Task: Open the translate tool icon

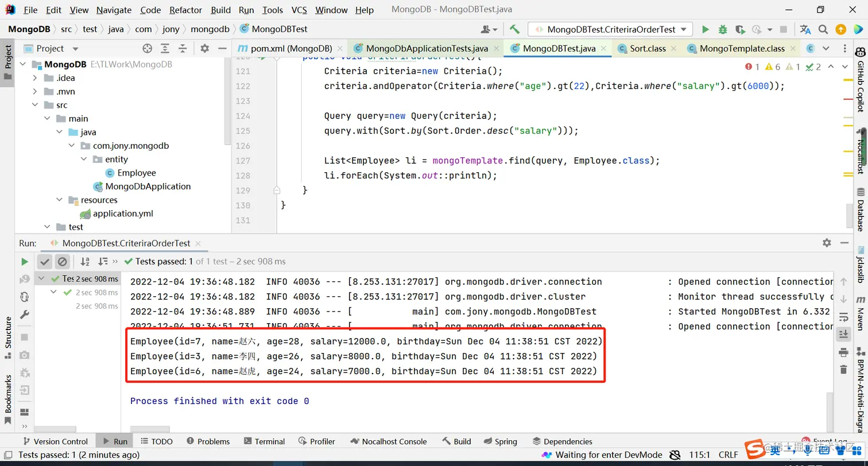Action: pyautogui.click(x=805, y=29)
